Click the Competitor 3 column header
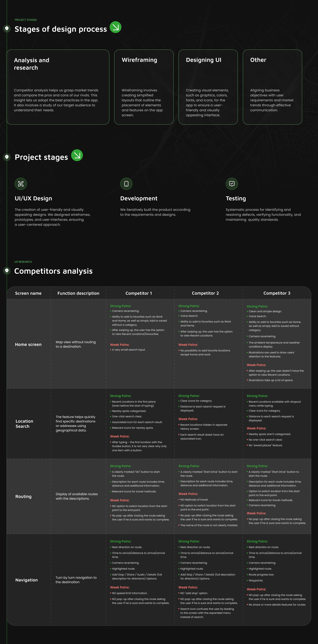The image size is (318, 644). tap(277, 293)
